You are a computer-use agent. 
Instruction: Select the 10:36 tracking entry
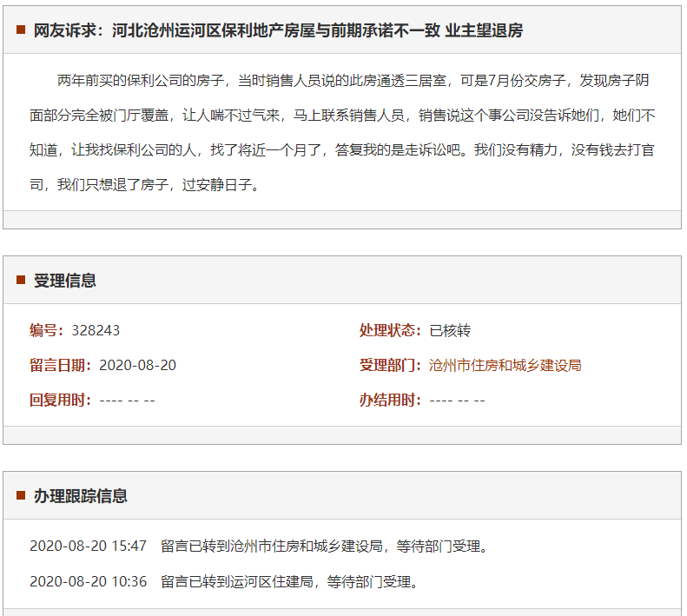click(224, 581)
